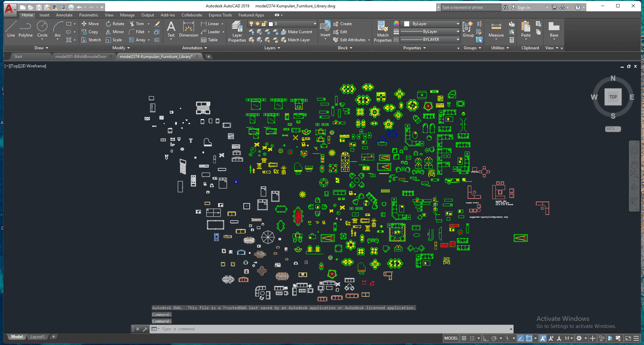Click the Stretch modify tool
The width and height of the screenshot is (644, 345).
(91, 40)
